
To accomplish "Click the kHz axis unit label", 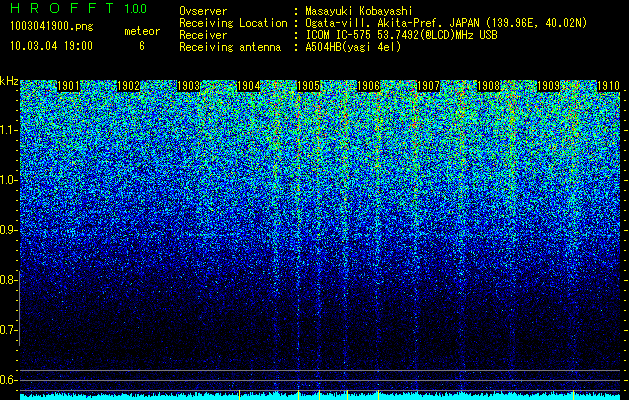I will point(9,81).
